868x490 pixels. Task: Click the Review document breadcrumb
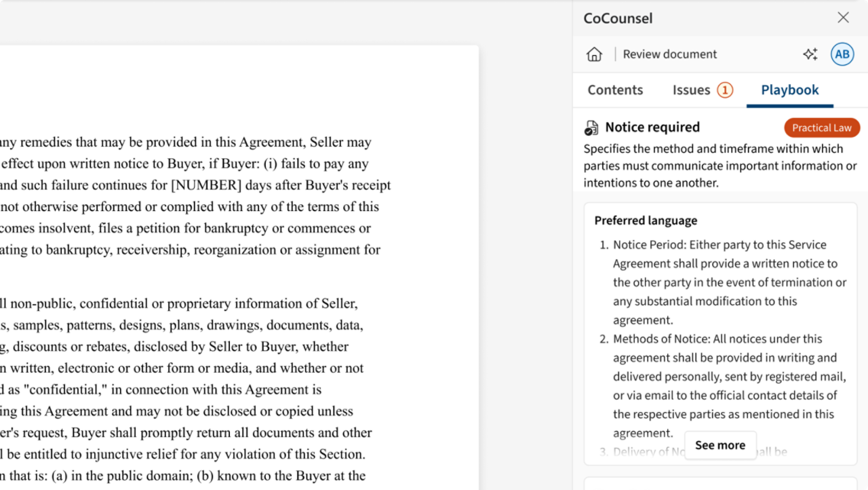(670, 54)
